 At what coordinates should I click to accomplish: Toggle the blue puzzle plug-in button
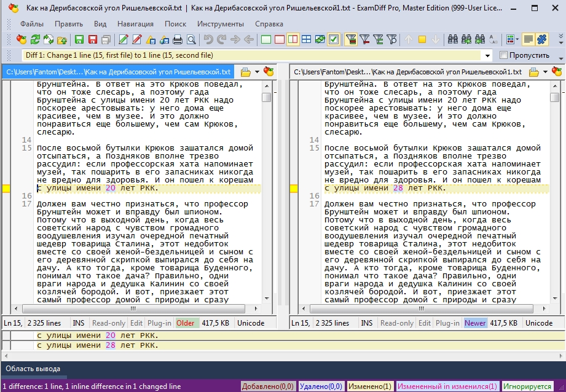(542, 39)
